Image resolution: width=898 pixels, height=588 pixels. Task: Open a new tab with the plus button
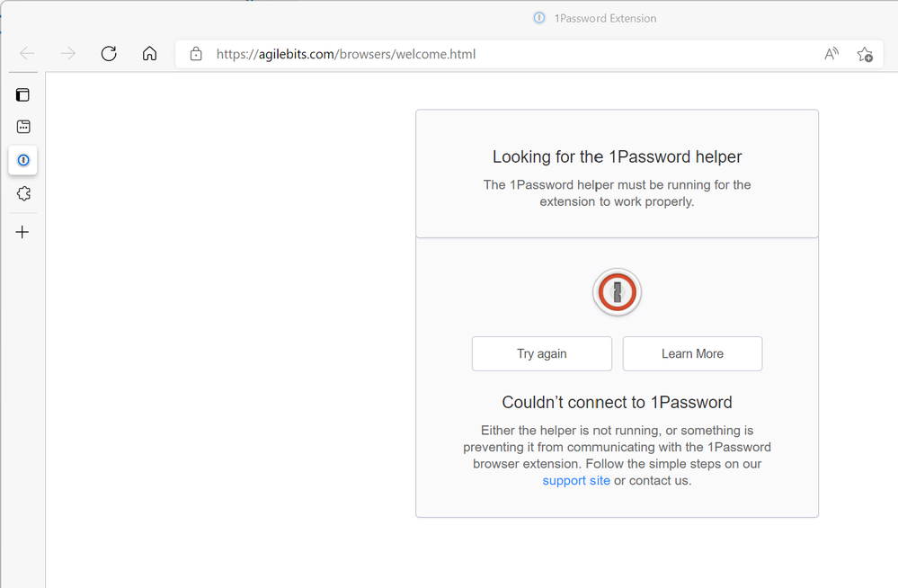pyautogui.click(x=23, y=232)
